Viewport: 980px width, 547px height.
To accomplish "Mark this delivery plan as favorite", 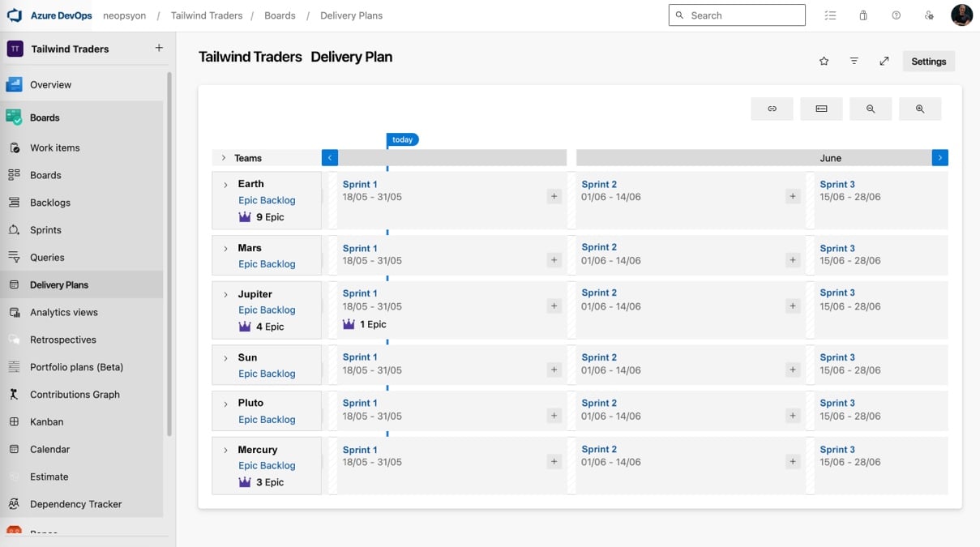I will [x=824, y=61].
